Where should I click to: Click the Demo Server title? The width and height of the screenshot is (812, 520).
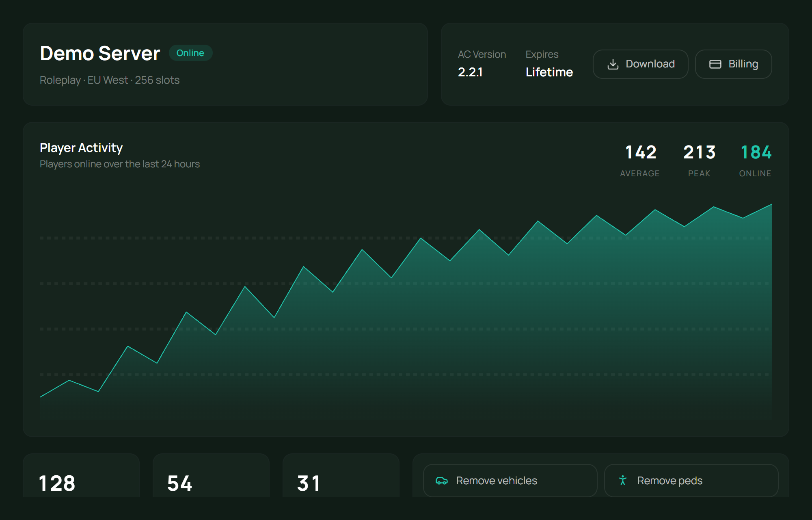100,53
